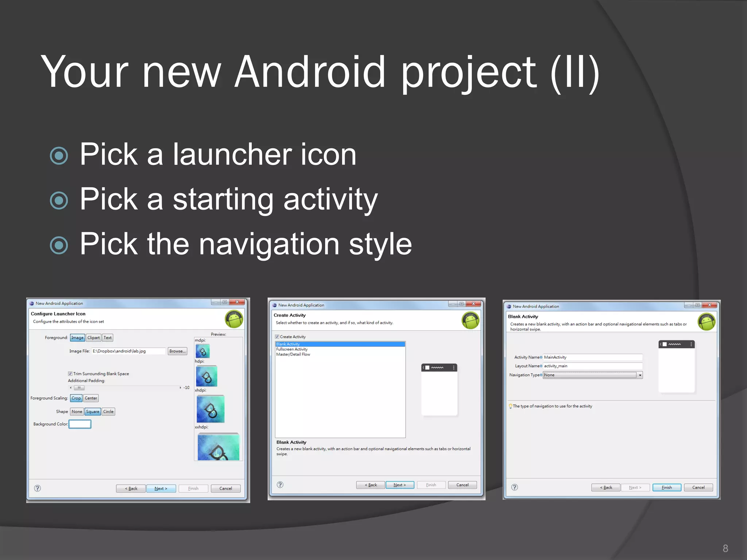Click Browse... for image file
The width and height of the screenshot is (747, 560).
pyautogui.click(x=178, y=351)
